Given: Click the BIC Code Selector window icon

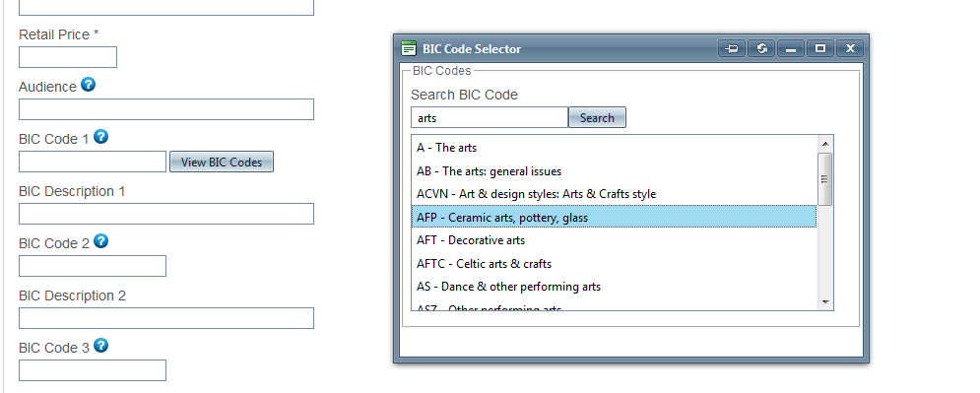Looking at the screenshot, I should pos(409,48).
